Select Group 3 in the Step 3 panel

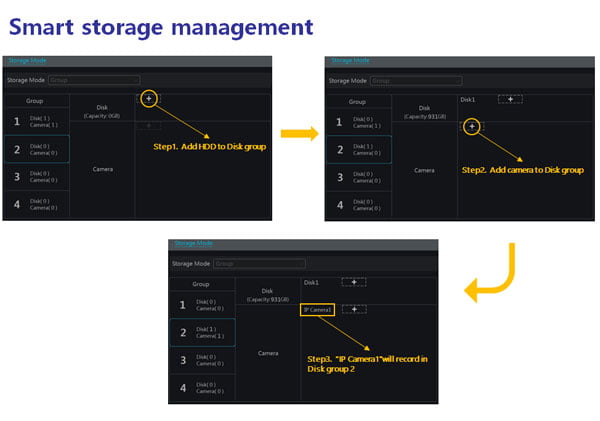204,359
